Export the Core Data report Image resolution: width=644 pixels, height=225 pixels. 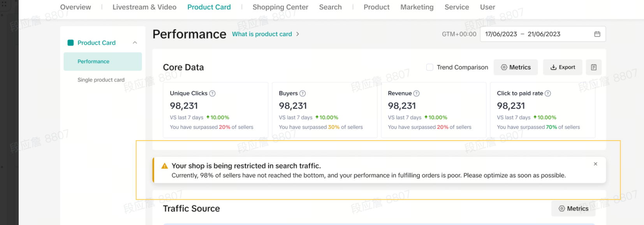click(562, 67)
